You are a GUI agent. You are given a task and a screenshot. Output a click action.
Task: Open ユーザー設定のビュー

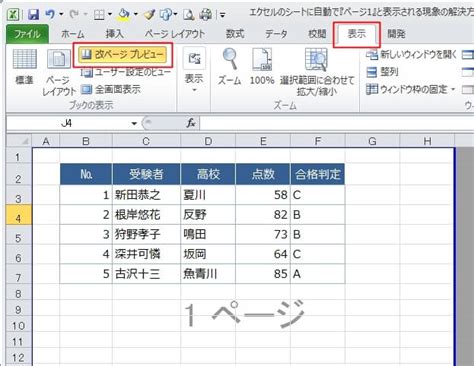click(x=125, y=71)
